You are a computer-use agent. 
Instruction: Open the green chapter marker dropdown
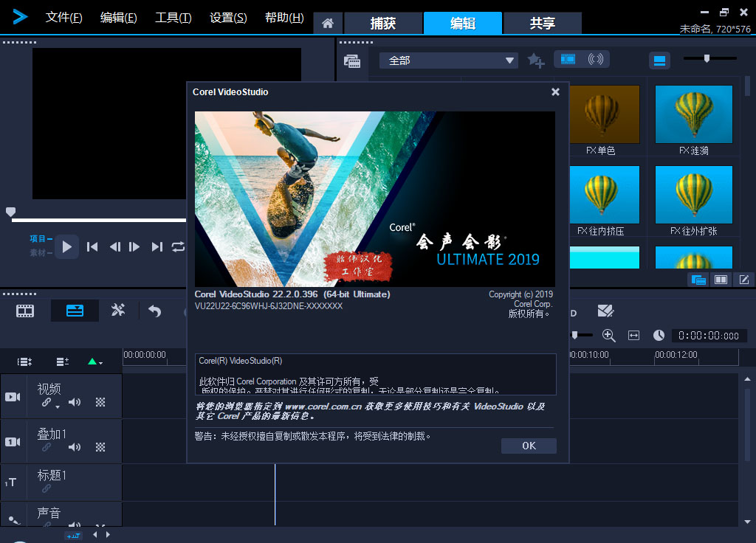95,362
